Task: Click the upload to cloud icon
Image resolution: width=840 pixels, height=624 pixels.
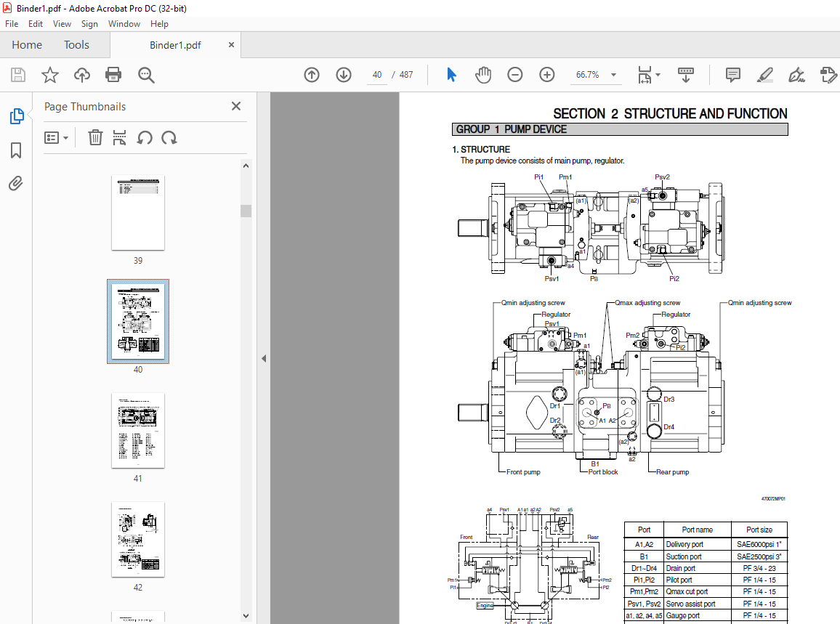Action: coord(82,75)
